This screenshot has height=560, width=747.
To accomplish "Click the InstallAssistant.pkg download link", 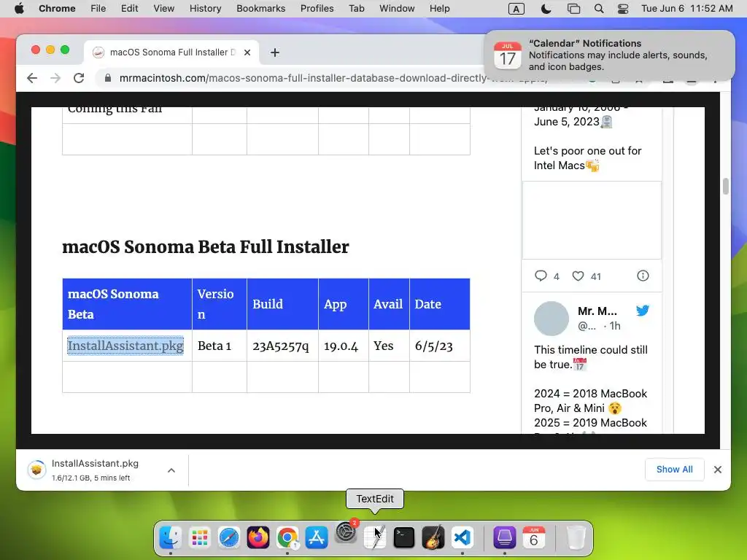I will pyautogui.click(x=125, y=346).
